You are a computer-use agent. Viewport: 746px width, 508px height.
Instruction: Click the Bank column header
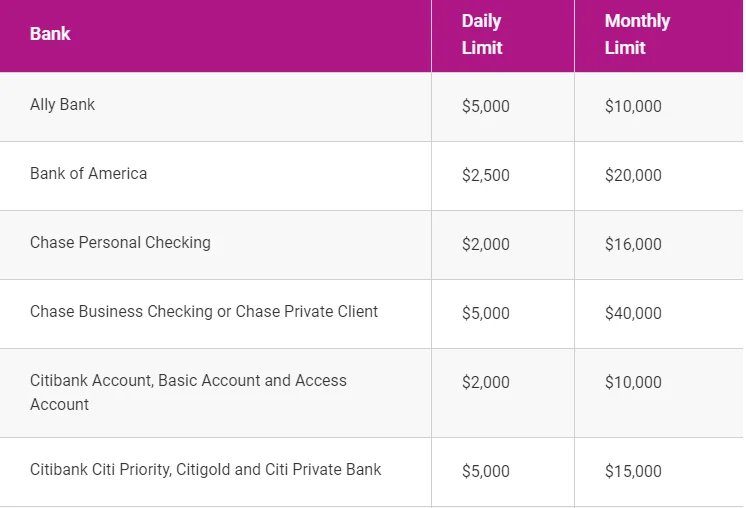click(x=50, y=34)
